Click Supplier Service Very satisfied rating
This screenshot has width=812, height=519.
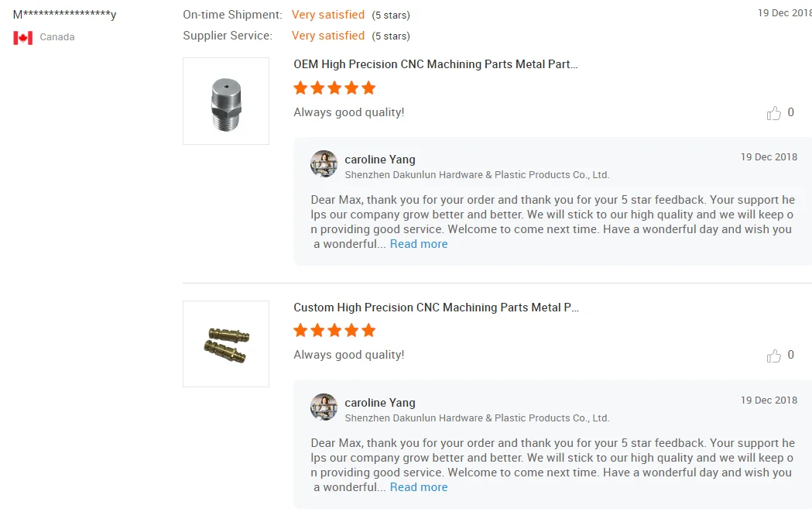328,36
